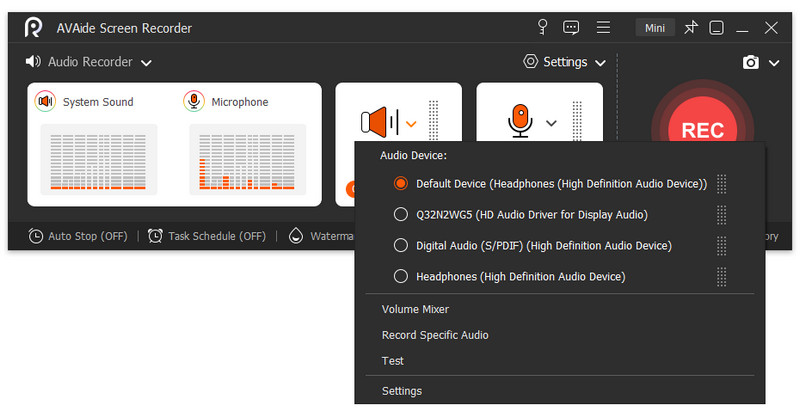800x412 pixels.
Task: Toggle the large speaker icon
Action: (380, 122)
